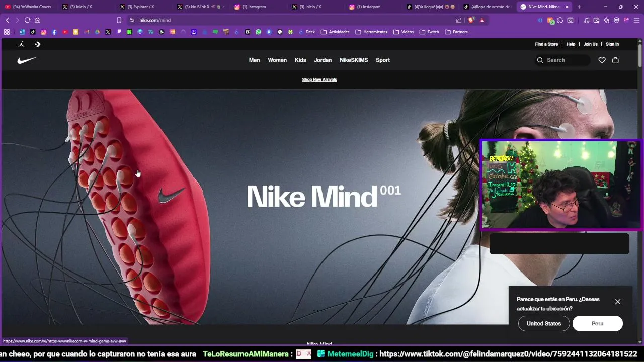Click the share page icon
This screenshot has width=644, height=362.
click(x=459, y=20)
